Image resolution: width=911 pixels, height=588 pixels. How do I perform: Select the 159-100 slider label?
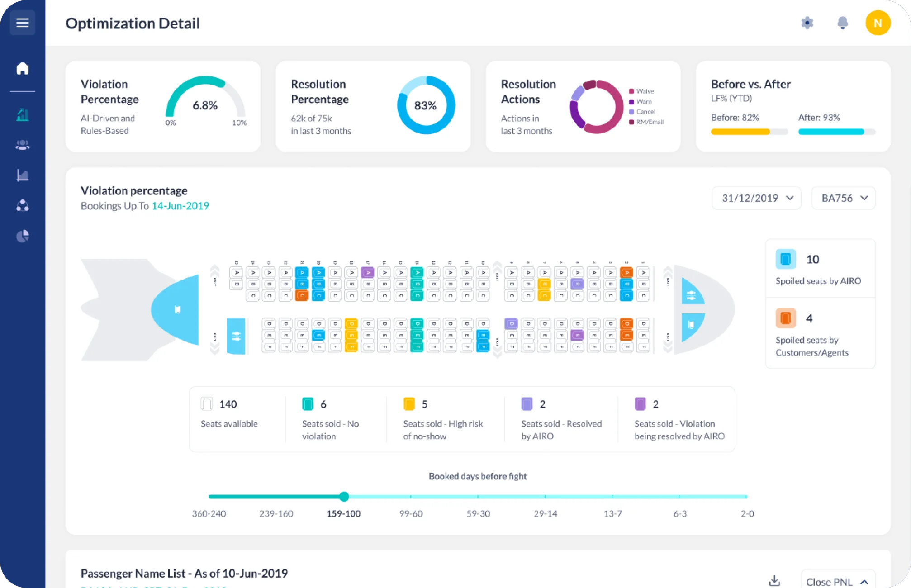tap(344, 514)
